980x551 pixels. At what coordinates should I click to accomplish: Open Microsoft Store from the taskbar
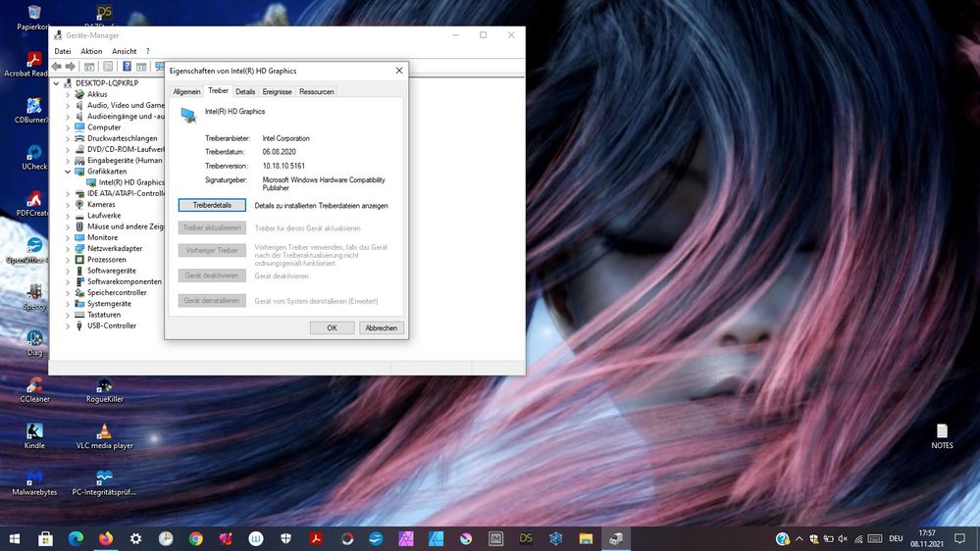tap(45, 538)
